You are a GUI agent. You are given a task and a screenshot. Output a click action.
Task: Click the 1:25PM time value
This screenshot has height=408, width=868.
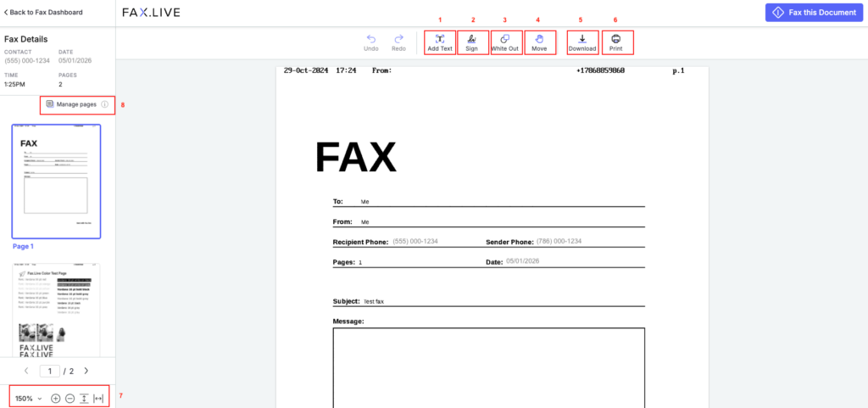pos(14,84)
